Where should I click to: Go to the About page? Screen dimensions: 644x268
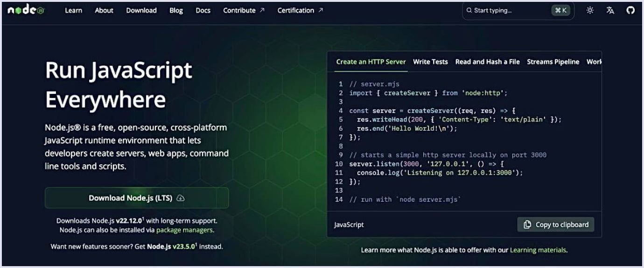coord(104,10)
